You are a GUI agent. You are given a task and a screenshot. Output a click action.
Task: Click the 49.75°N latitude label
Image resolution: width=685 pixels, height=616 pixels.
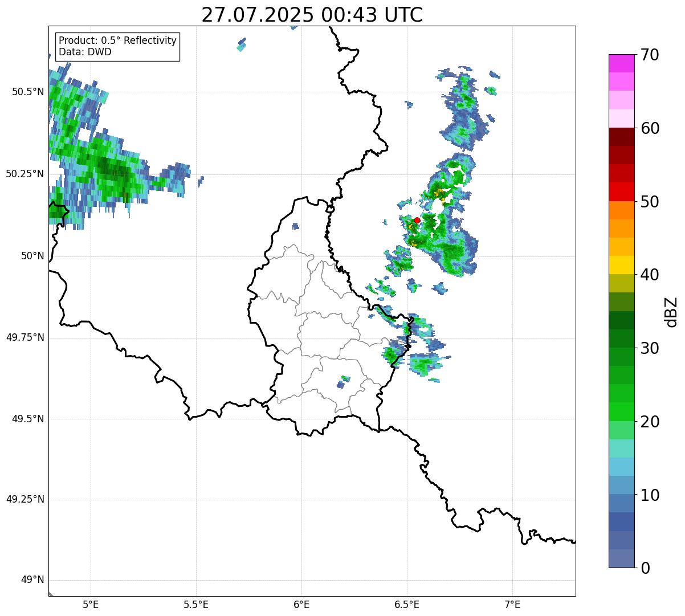point(25,337)
